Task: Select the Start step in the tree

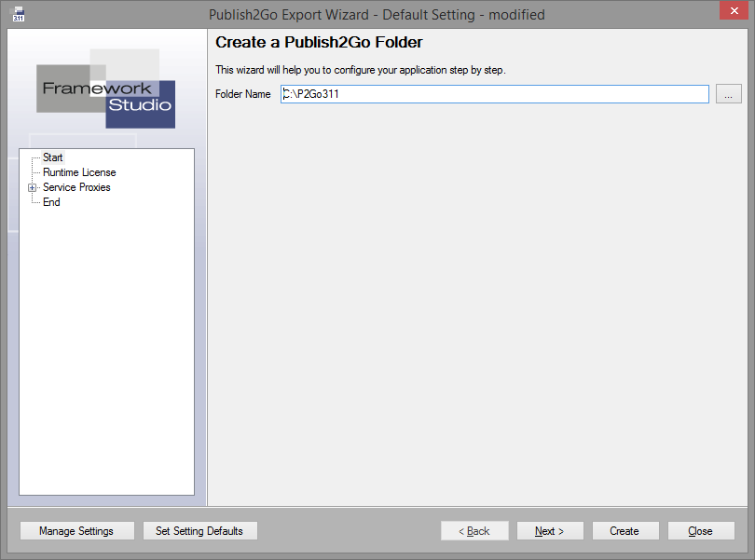Action: click(x=52, y=157)
